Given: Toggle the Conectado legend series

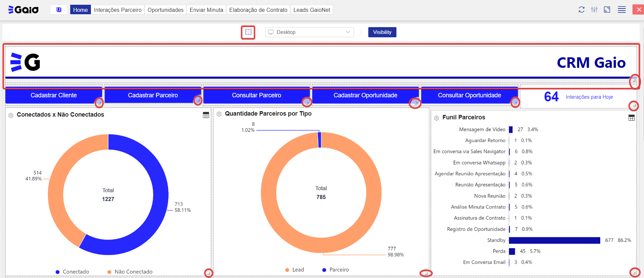Looking at the screenshot, I should [x=72, y=272].
